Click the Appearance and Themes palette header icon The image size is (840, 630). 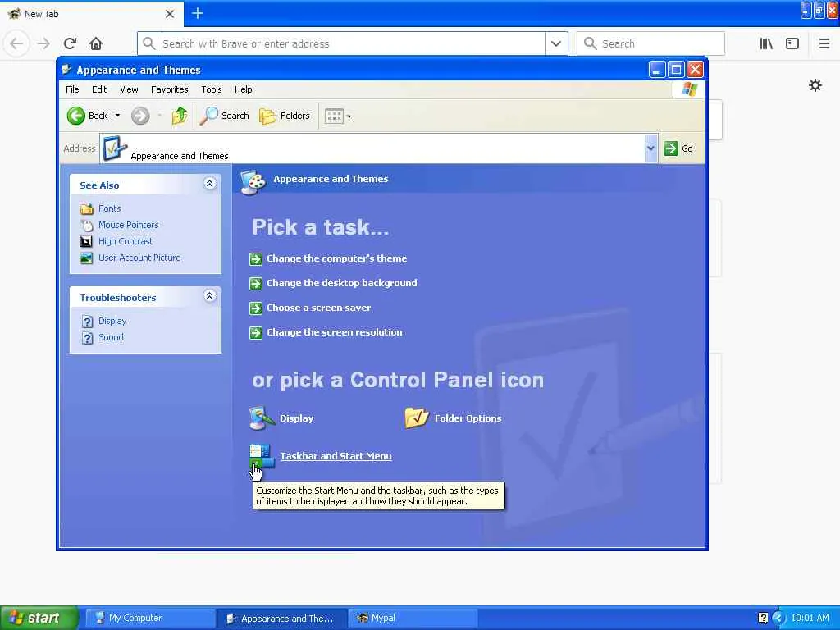(253, 181)
